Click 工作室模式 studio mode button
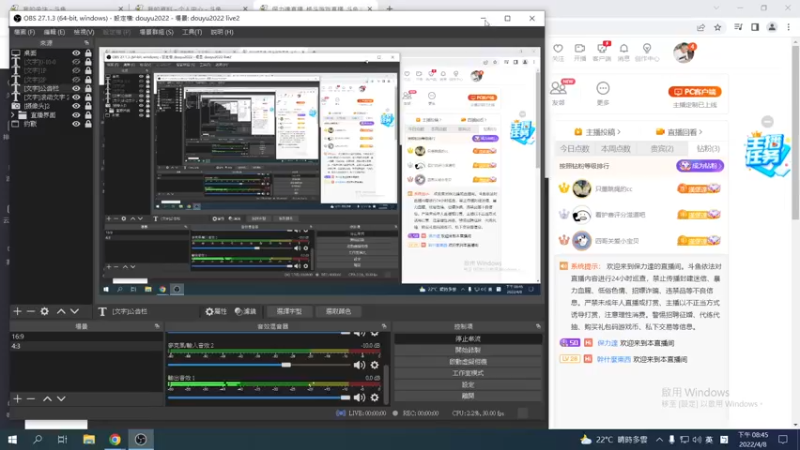 pyautogui.click(x=467, y=373)
